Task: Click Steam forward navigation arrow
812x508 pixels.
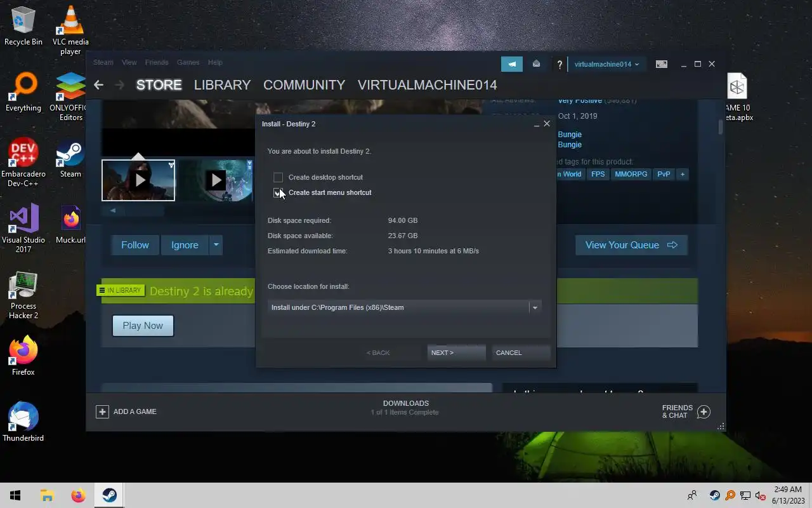Action: (121, 84)
